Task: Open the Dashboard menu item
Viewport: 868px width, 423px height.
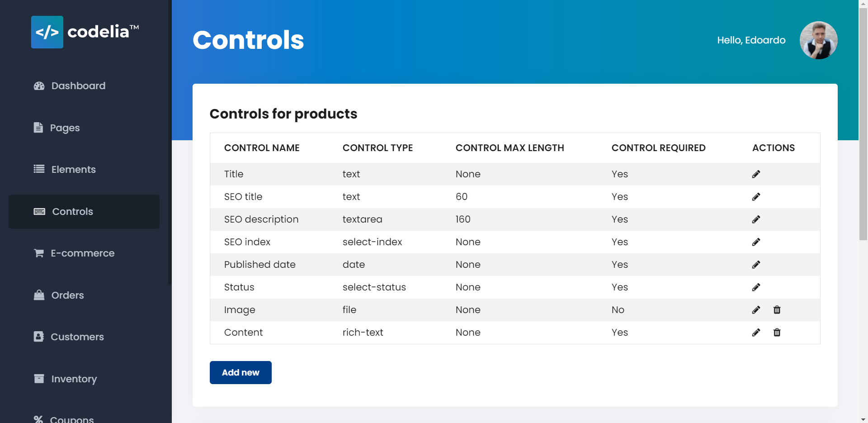Action: pyautogui.click(x=78, y=86)
